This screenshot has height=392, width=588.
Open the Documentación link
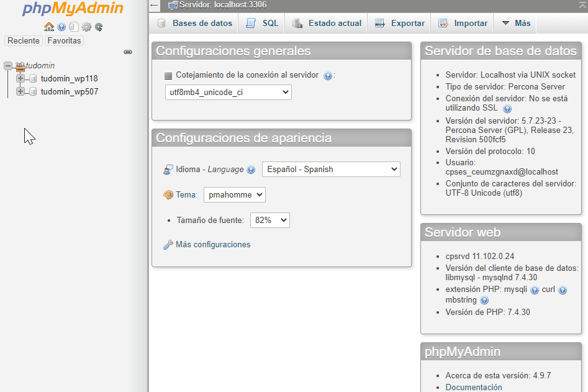coord(474,387)
